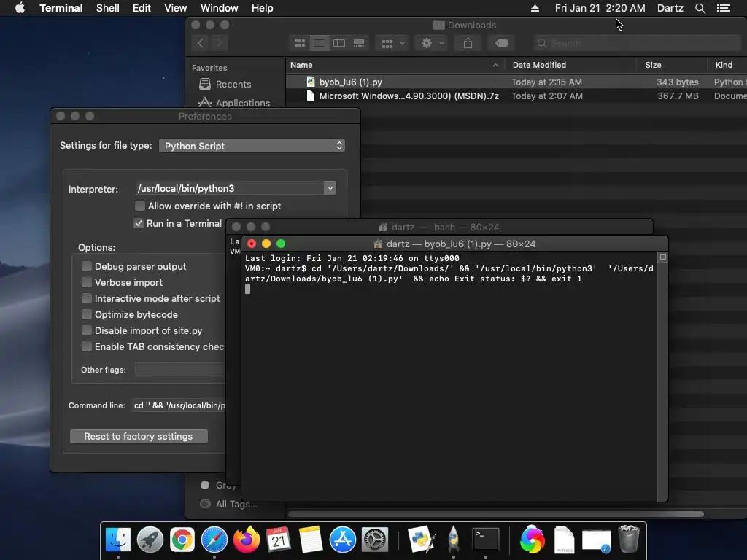Click Finder horizontal scrollbar

pos(495,514)
